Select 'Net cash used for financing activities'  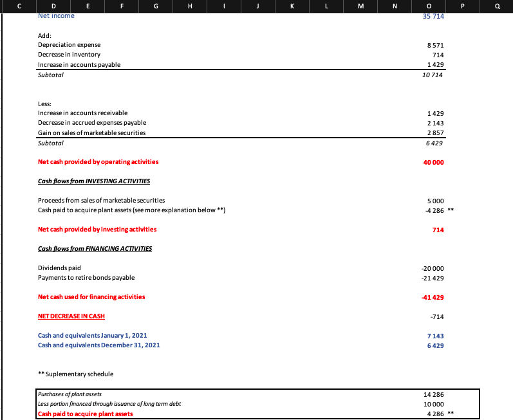[x=91, y=297]
